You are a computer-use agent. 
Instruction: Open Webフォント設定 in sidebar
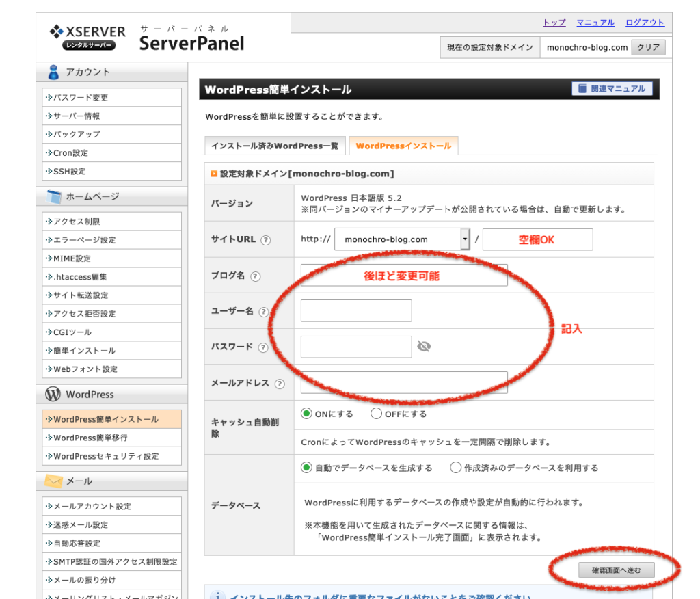coord(111,369)
